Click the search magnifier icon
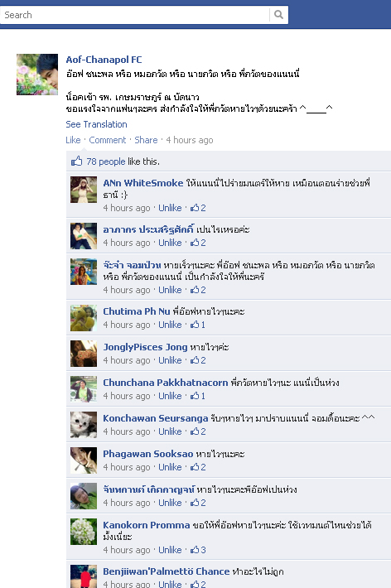391x588 pixels. (278, 15)
